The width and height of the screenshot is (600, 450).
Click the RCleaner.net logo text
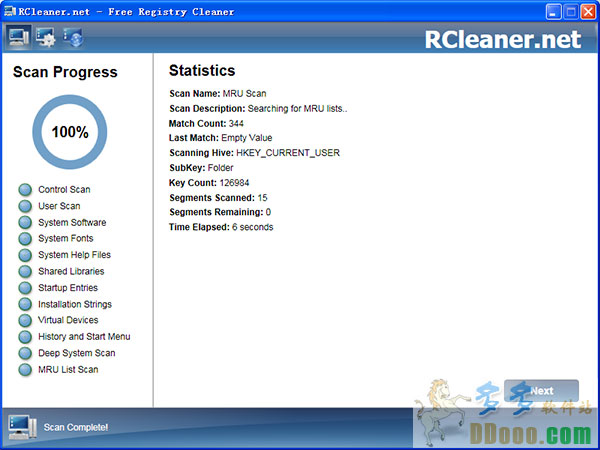tap(503, 39)
